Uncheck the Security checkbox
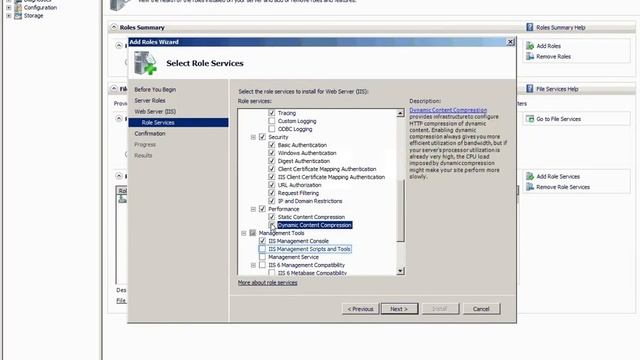640x360 pixels. pos(262,137)
